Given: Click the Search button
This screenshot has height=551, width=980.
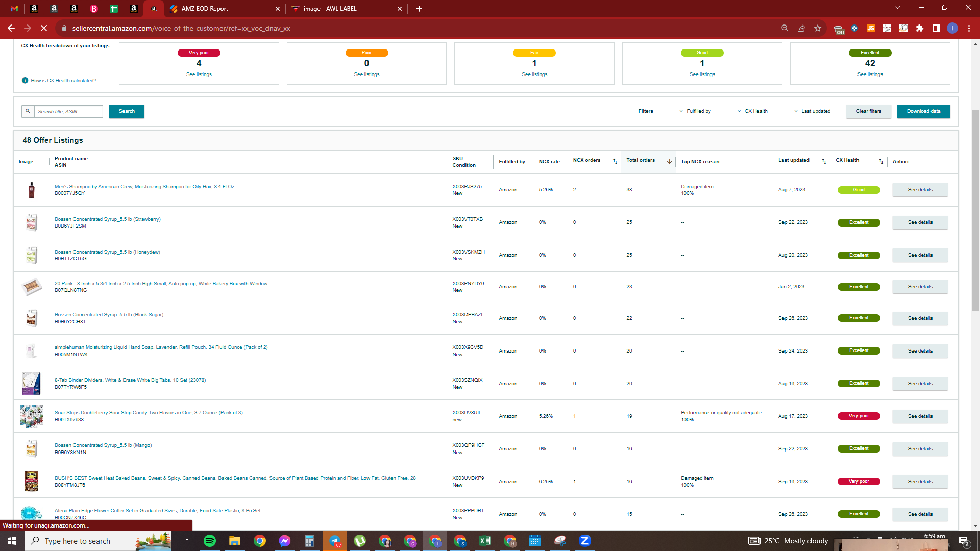Looking at the screenshot, I should 127,111.
